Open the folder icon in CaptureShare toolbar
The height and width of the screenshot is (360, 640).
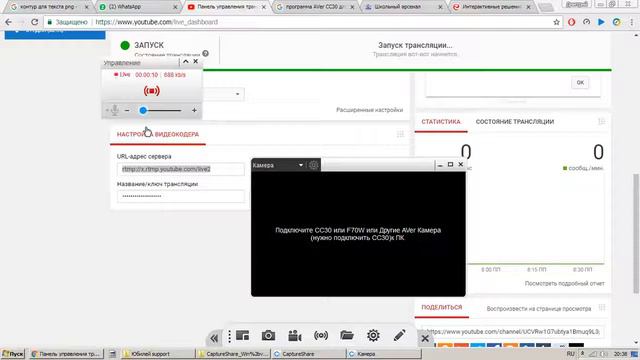click(347, 336)
